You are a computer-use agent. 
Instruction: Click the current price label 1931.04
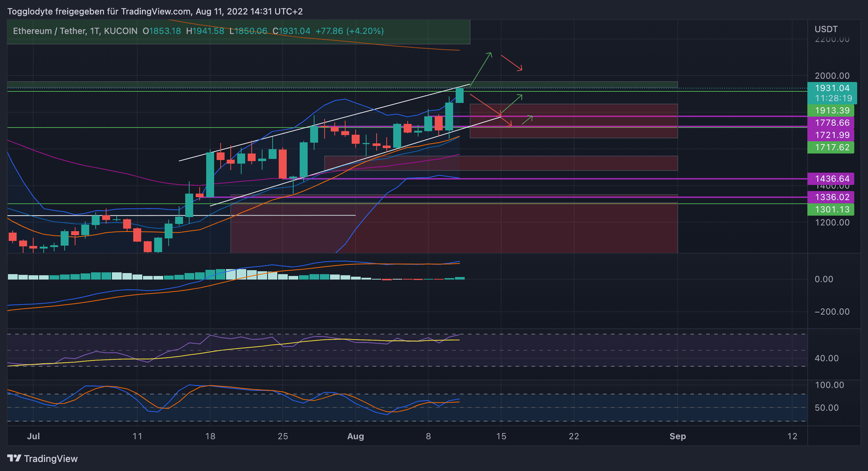pyautogui.click(x=832, y=88)
